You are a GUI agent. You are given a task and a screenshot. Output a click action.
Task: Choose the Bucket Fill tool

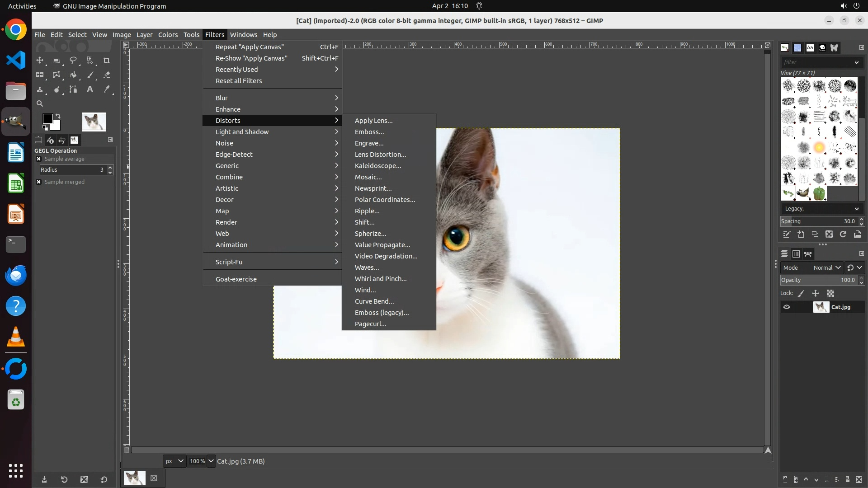tap(73, 75)
